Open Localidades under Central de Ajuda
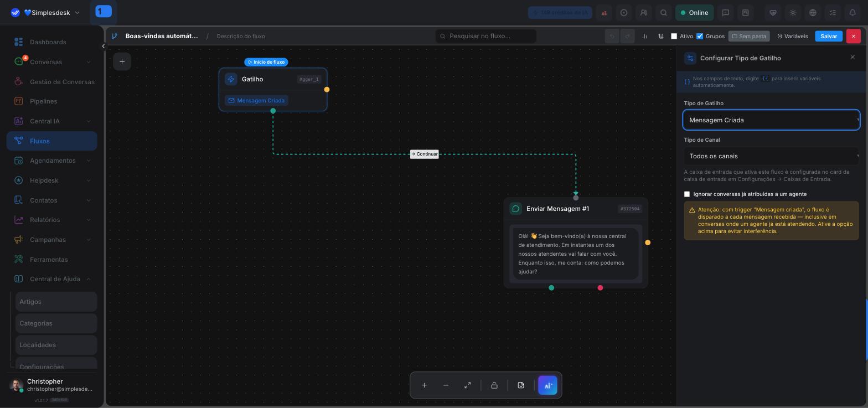868x408 pixels. [56, 345]
